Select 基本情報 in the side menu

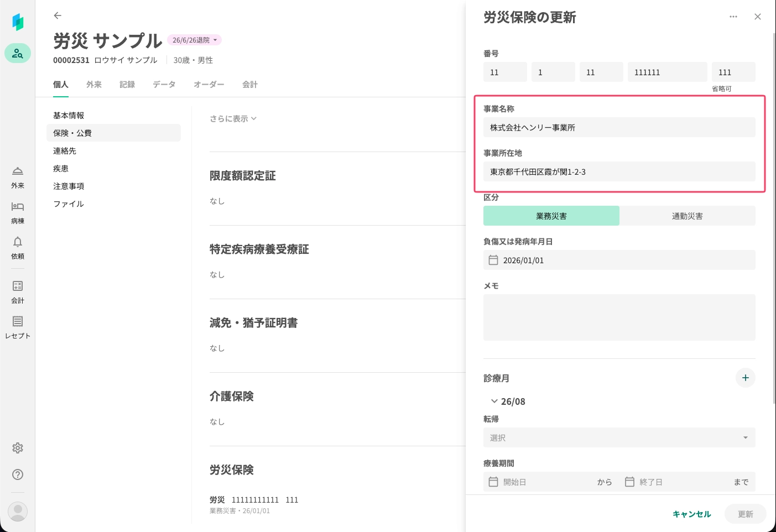(x=113, y=115)
